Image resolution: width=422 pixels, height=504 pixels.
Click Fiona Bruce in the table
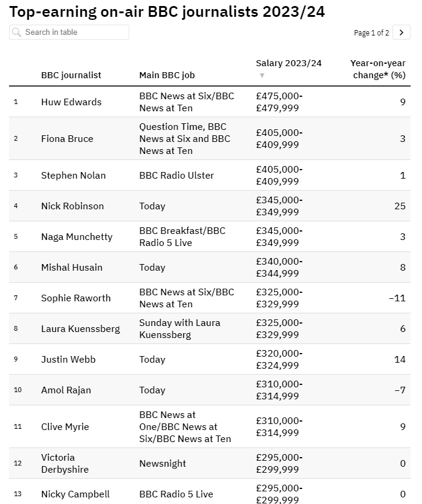[x=67, y=139]
